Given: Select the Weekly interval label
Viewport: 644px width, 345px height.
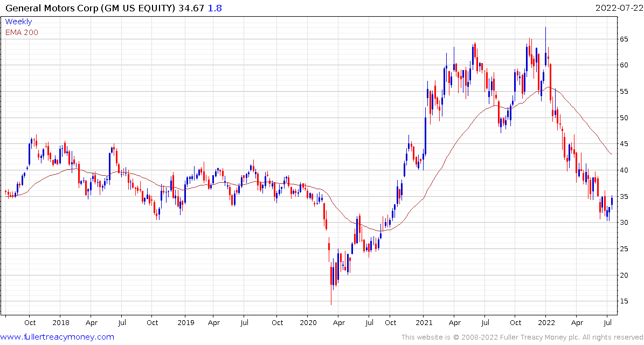Looking at the screenshot, I should pos(18,22).
